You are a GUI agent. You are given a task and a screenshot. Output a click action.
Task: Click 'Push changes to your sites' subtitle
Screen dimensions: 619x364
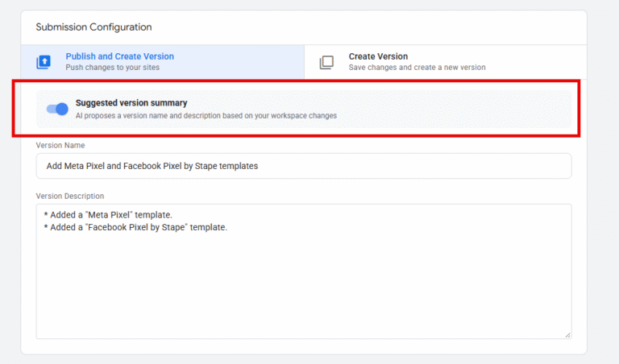tap(113, 68)
